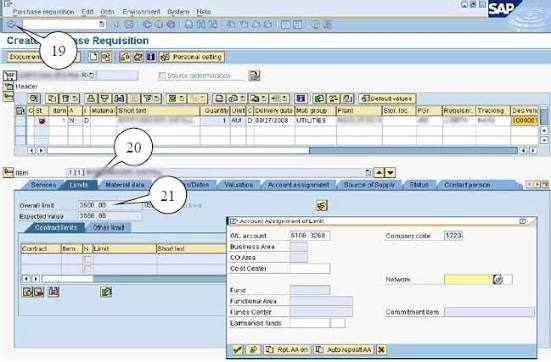
Task: Click the Create new document icon
Action: 93,57
